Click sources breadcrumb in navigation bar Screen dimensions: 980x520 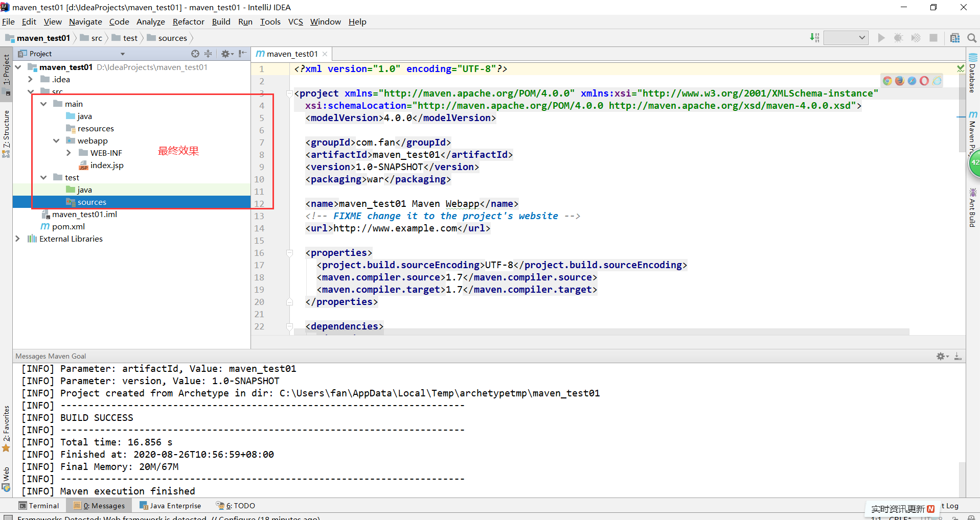tap(167, 38)
